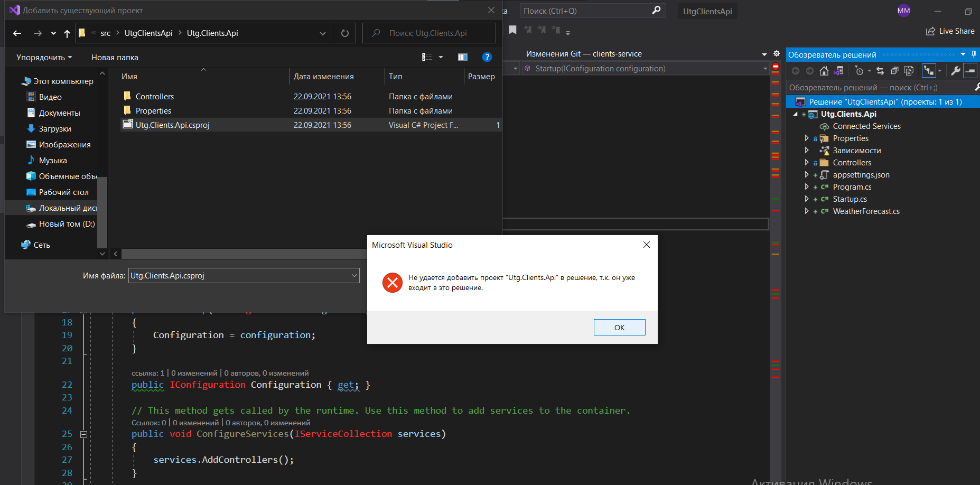The width and height of the screenshot is (980, 485).
Task: Collapse the Utg.Clients.Api project node
Action: pos(795,114)
